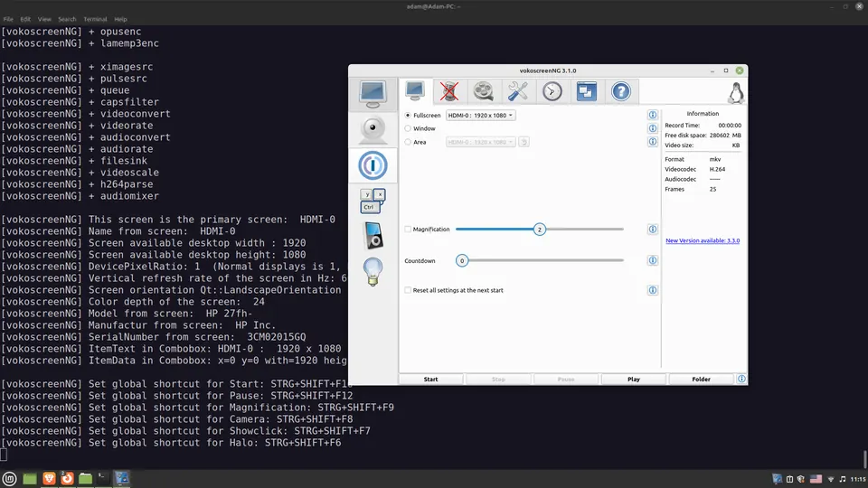Click the 11:15 clock in the panel
868x488 pixels.
pos(858,479)
